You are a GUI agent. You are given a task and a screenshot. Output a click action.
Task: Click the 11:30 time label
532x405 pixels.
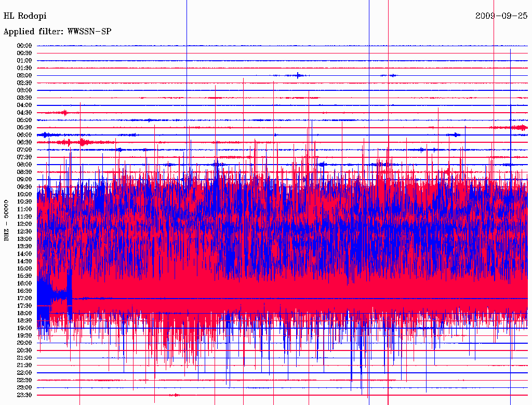pos(24,217)
